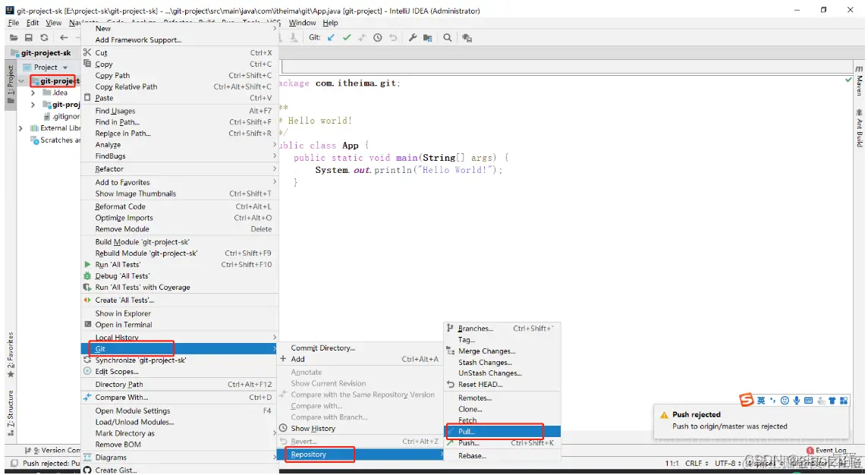Click the translate icon in toolbar
The image size is (868, 475).
click(x=467, y=38)
